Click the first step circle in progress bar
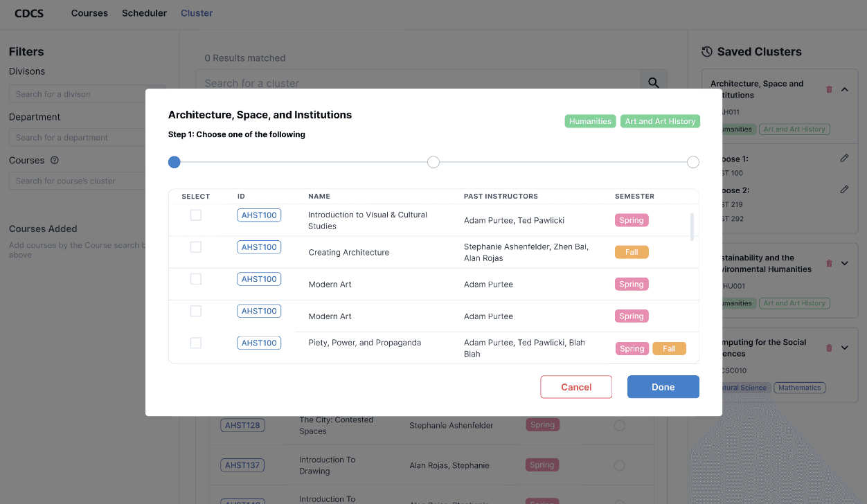The image size is (867, 504). (x=175, y=162)
